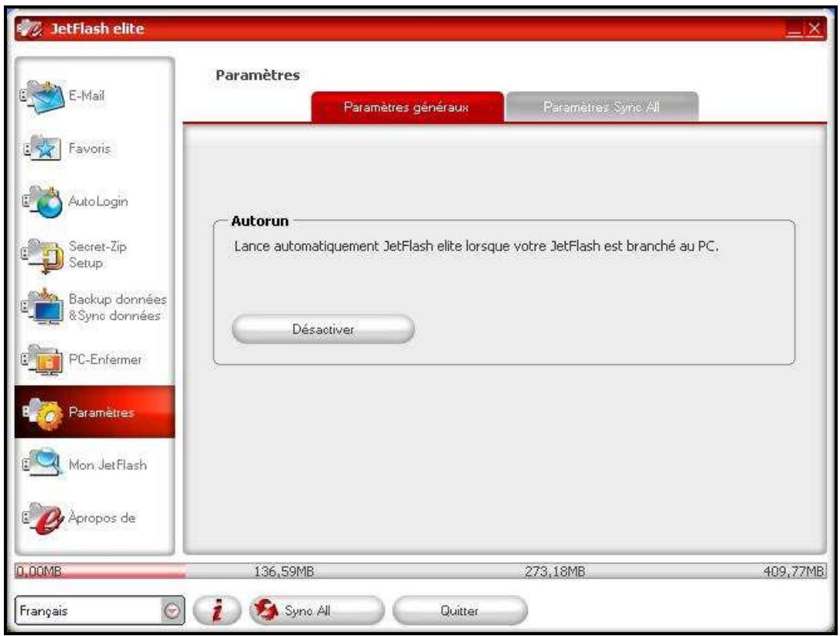Select the E-Mail label in sidebar
This screenshot has height=636, width=840.
pyautogui.click(x=87, y=95)
